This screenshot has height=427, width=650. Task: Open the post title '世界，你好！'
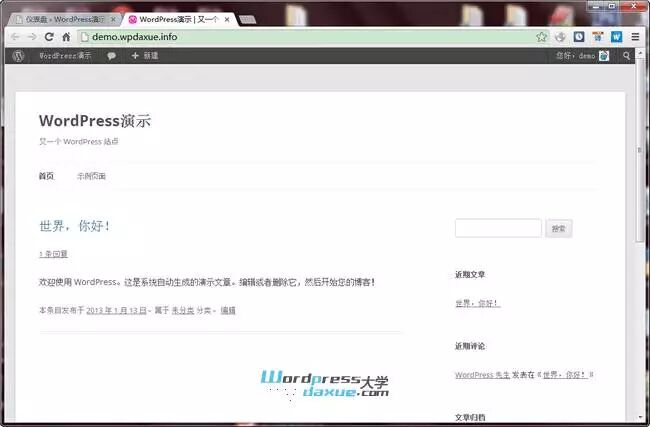tap(75, 226)
